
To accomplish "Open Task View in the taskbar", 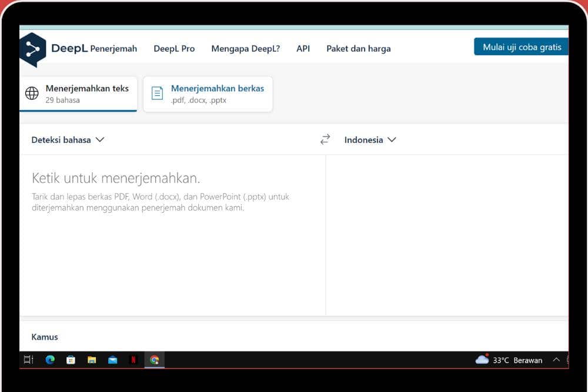I will click(28, 360).
